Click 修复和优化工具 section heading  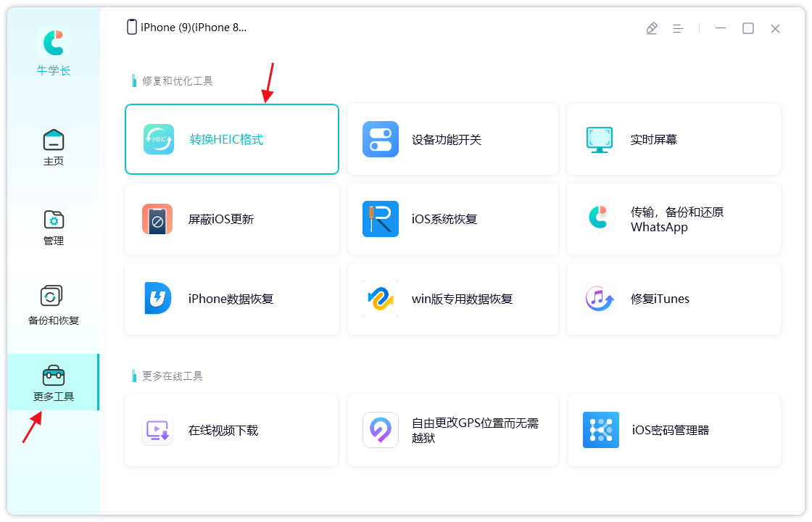(178, 80)
